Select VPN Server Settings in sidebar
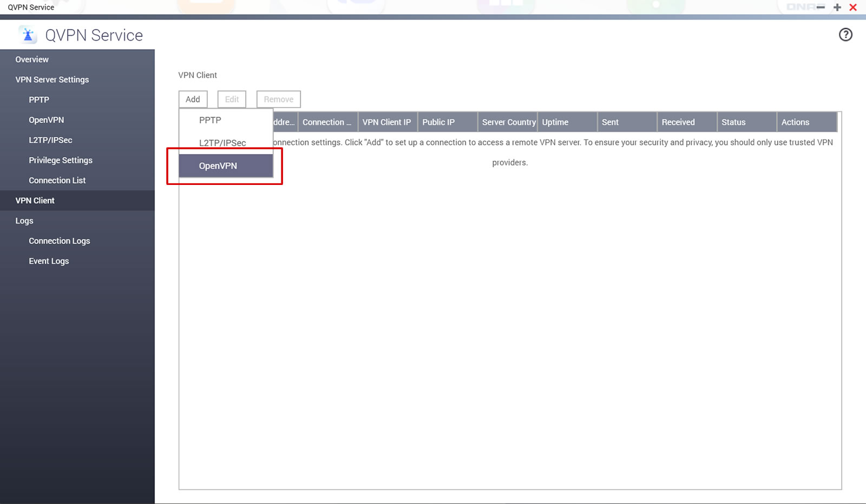Viewport: 866px width, 504px height. pos(77,79)
